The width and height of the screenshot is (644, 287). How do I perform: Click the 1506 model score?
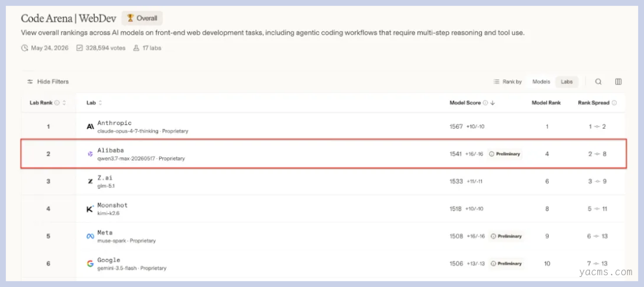pos(456,264)
